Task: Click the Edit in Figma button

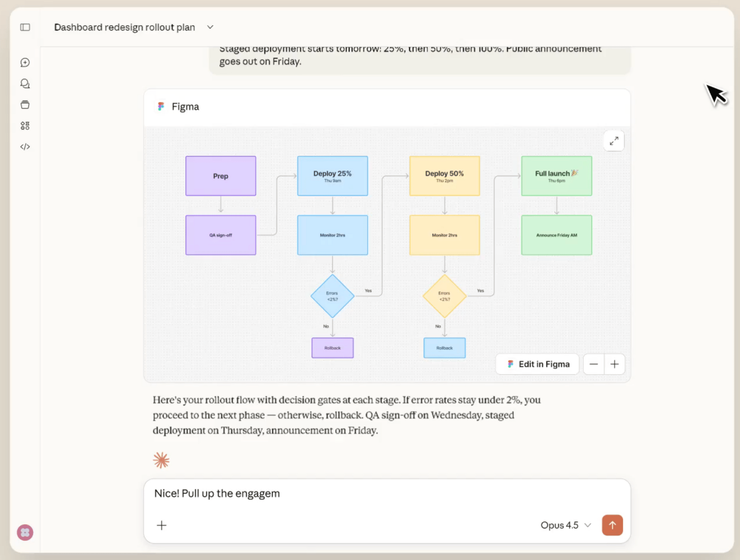Action: coord(538,364)
